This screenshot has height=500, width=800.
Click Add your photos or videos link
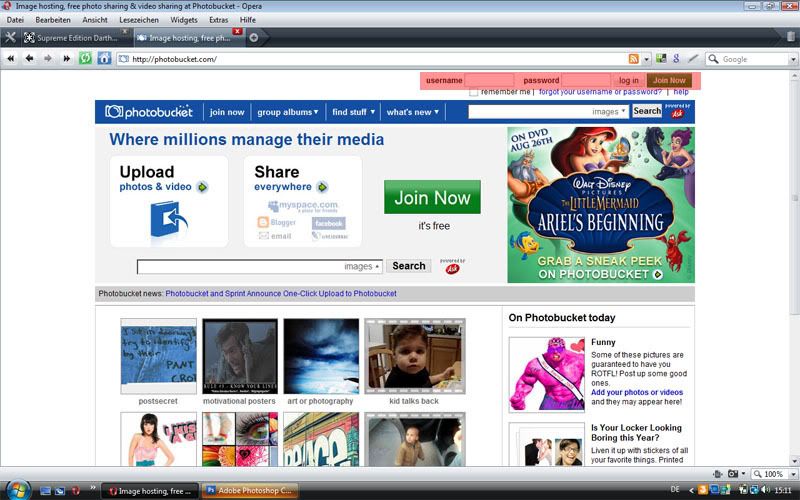click(637, 392)
